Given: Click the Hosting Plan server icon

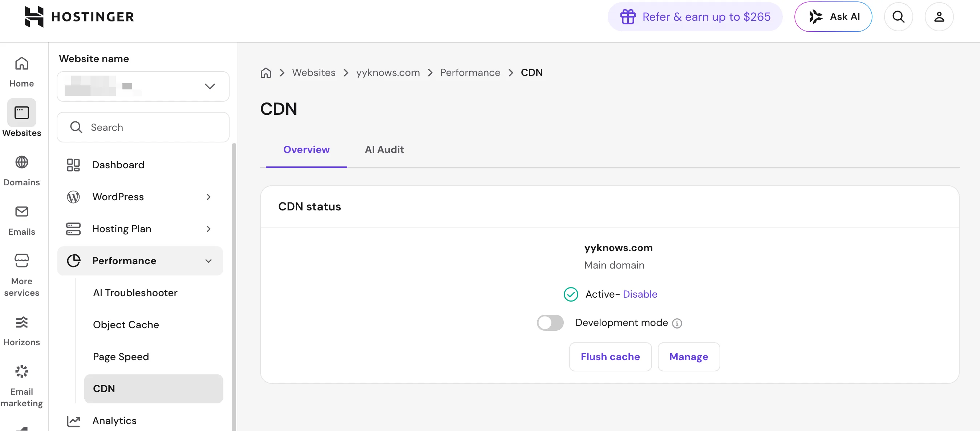Looking at the screenshot, I should click(73, 229).
